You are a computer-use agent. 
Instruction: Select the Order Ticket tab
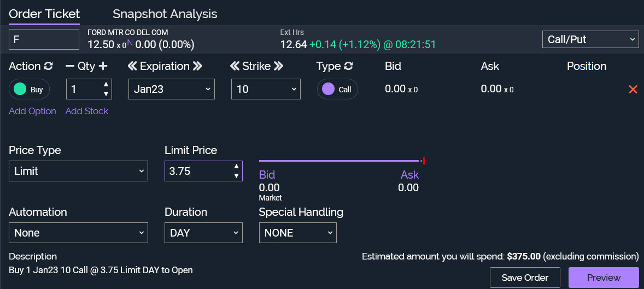coord(44,14)
